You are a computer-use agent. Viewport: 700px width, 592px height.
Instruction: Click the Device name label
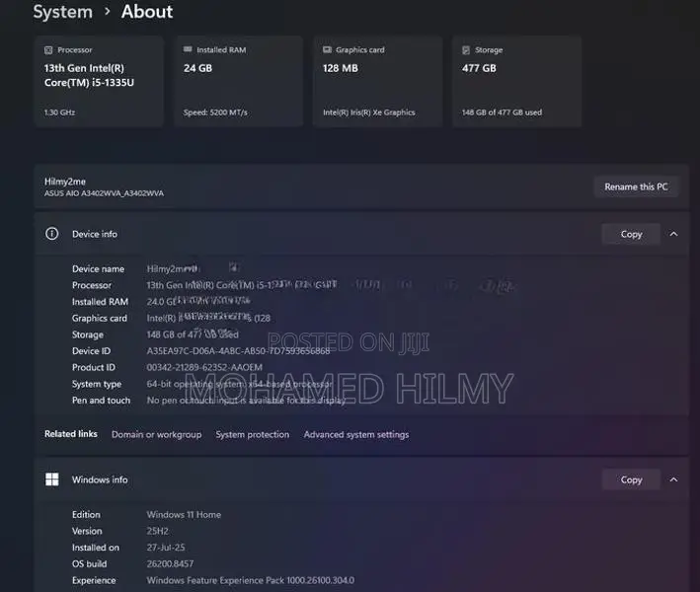pyautogui.click(x=98, y=269)
